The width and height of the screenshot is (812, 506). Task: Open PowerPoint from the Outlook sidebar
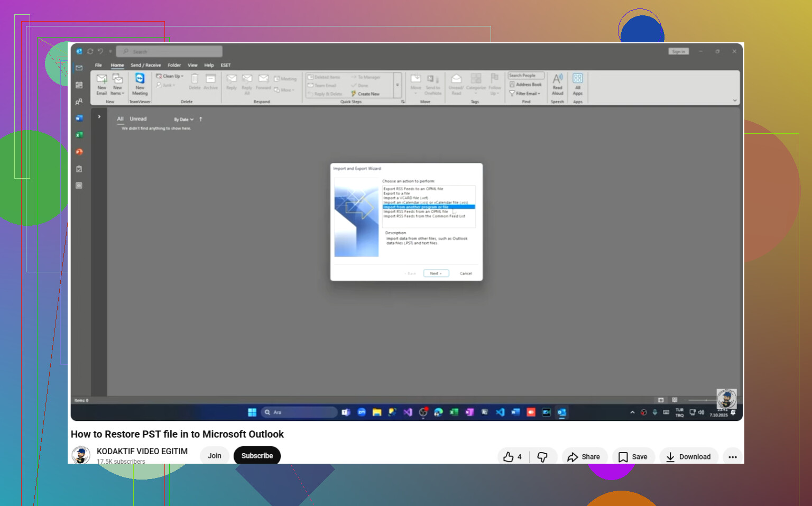coord(79,152)
